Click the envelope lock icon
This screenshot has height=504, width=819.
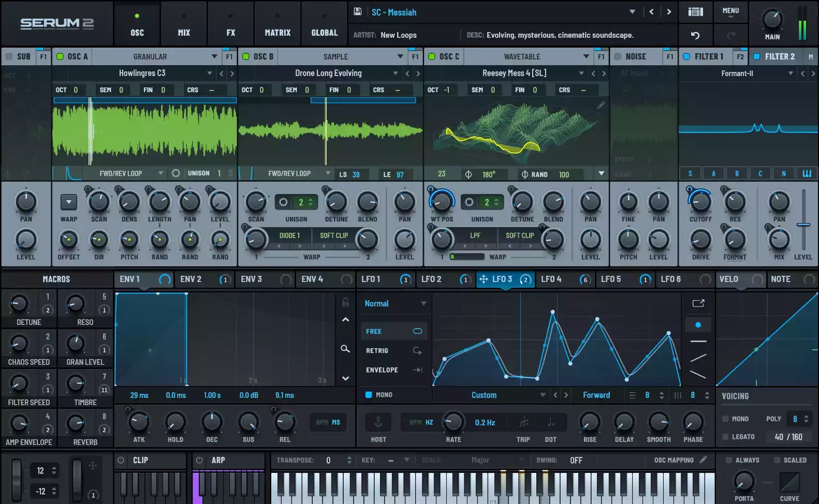345,302
